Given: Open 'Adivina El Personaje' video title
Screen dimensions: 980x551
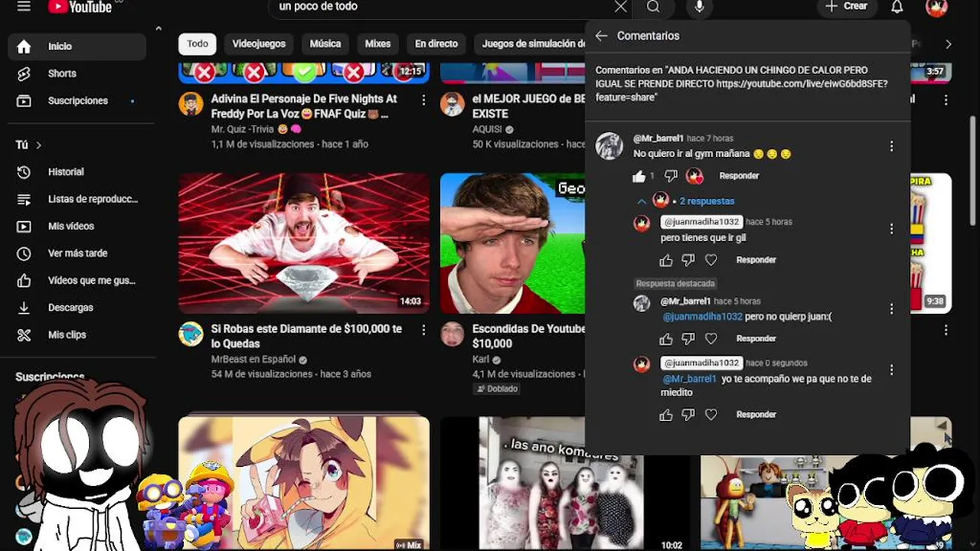Looking at the screenshot, I should click(305, 106).
